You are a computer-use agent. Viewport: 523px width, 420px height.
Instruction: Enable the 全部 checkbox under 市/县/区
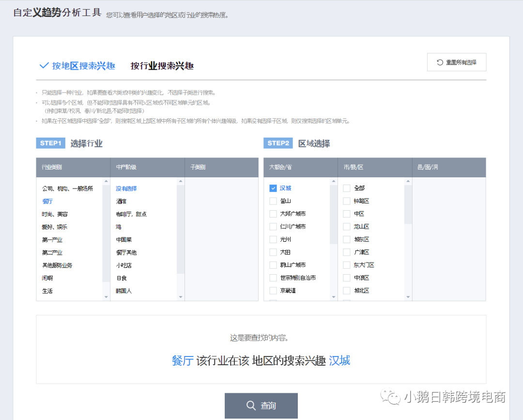click(347, 188)
